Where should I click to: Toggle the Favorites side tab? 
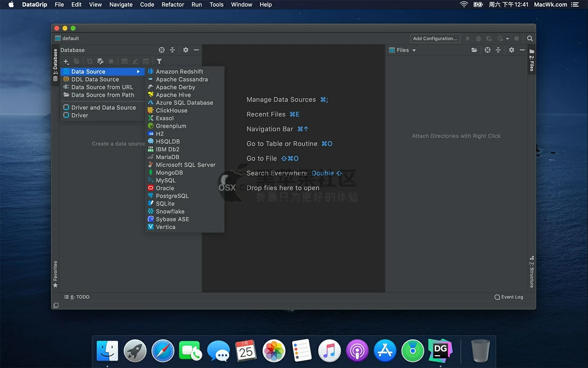tap(55, 274)
